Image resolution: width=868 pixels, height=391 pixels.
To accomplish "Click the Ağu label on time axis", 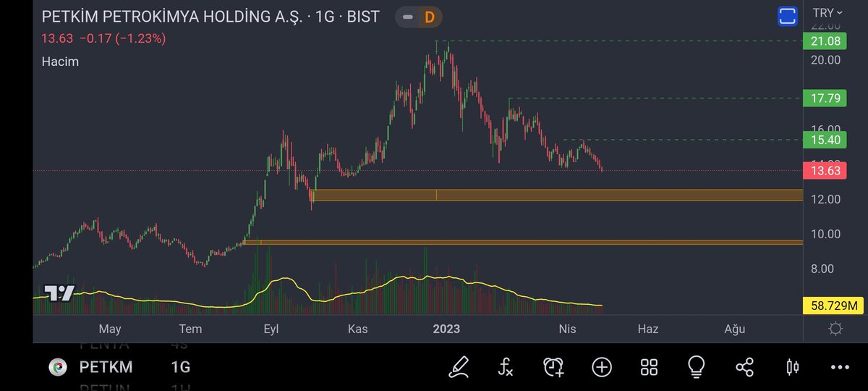I will 735,329.
